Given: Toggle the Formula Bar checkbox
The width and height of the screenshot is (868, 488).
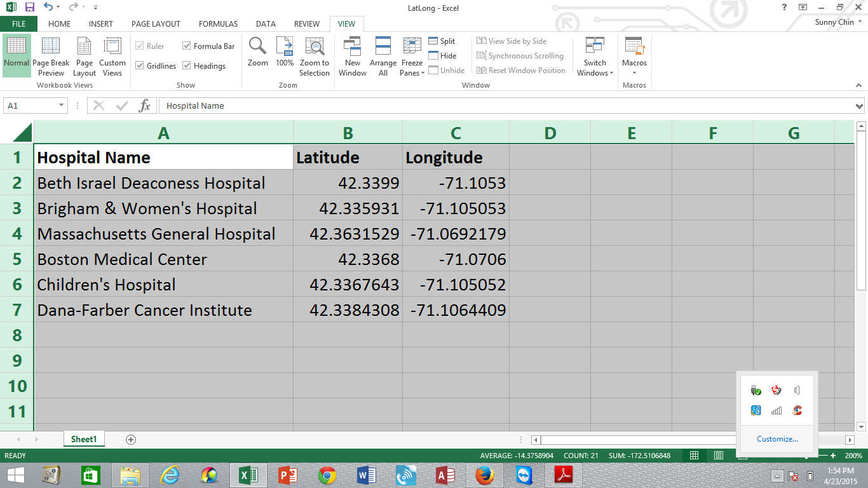Looking at the screenshot, I should pyautogui.click(x=187, y=46).
